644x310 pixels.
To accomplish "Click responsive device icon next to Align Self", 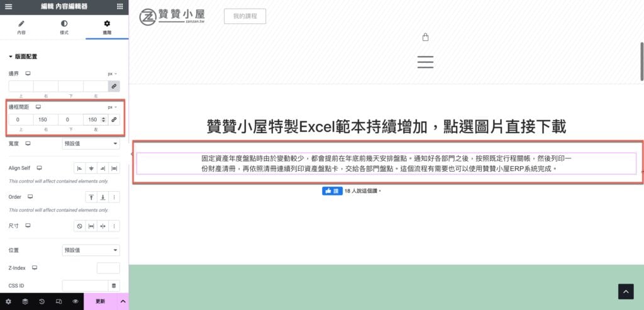I will (40, 168).
